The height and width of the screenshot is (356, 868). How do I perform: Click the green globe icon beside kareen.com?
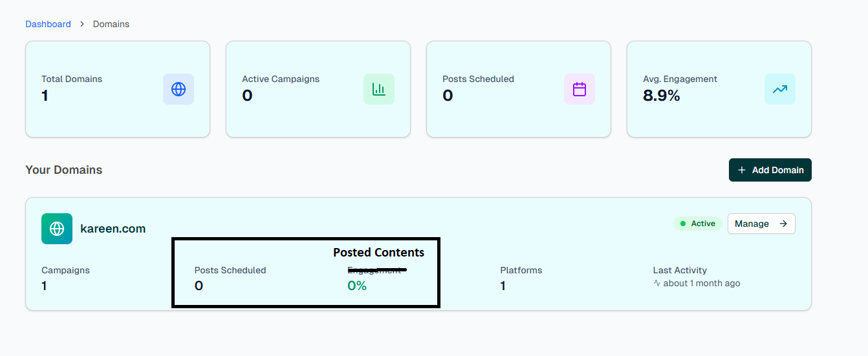[57, 229]
